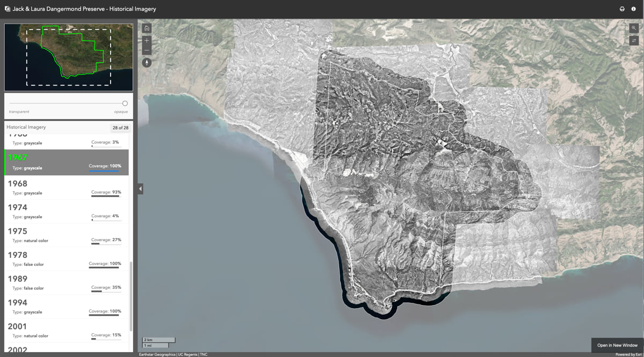Select the 1978 false color entry
The width and height of the screenshot is (644, 357).
coord(67,259)
